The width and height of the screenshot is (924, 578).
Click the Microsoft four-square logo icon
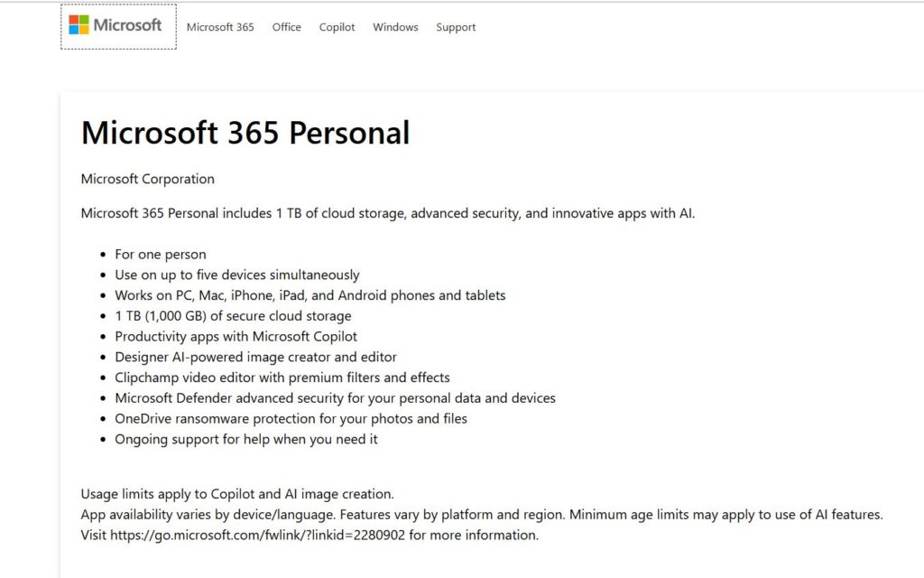coord(79,24)
